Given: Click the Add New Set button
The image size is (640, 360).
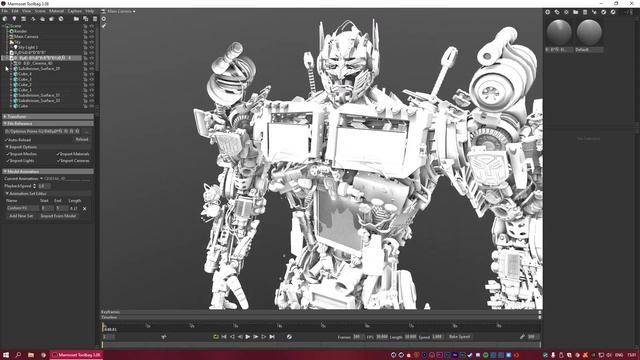Looking at the screenshot, I should [21, 216].
